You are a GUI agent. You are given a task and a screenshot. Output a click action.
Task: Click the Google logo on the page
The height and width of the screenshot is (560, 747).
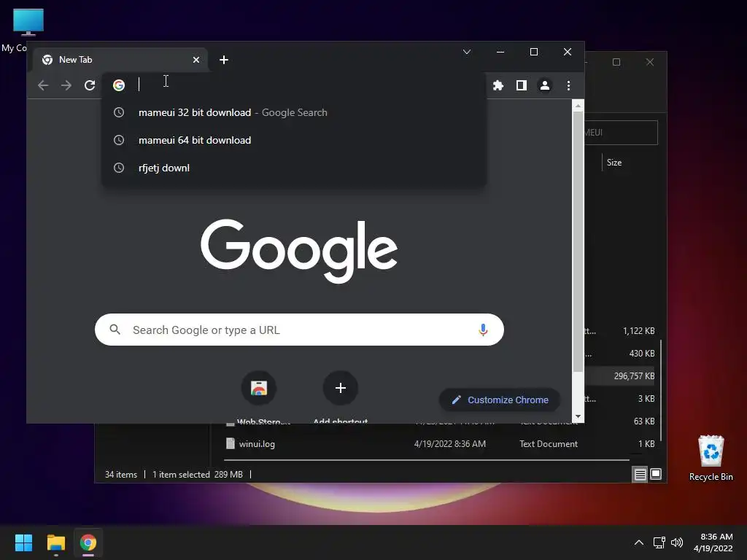coord(298,251)
